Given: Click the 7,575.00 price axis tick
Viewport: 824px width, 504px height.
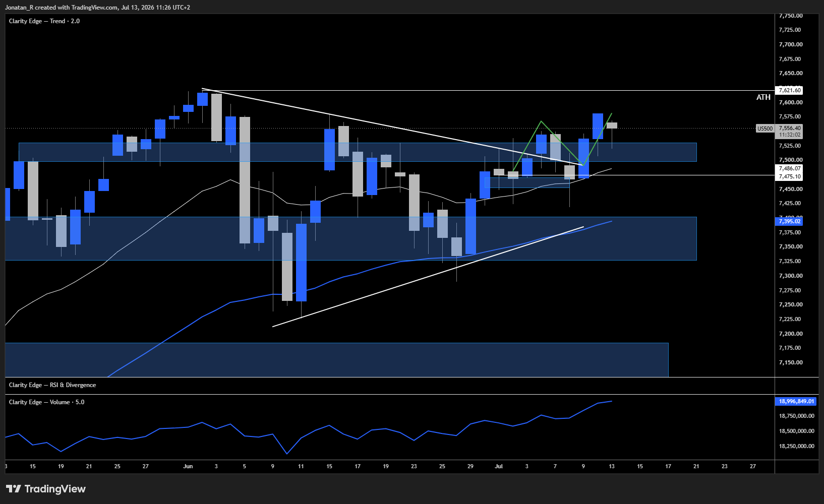Looking at the screenshot, I should tap(791, 116).
